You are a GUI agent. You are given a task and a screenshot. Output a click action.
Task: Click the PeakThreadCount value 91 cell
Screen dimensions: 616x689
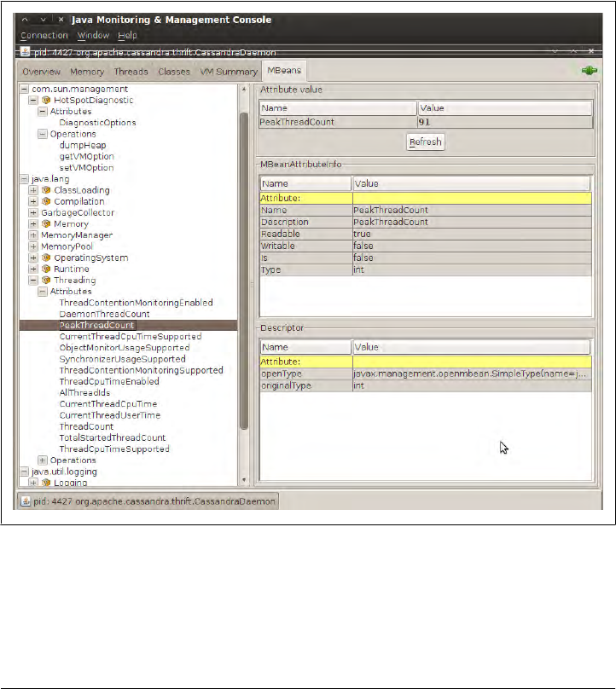pos(505,122)
